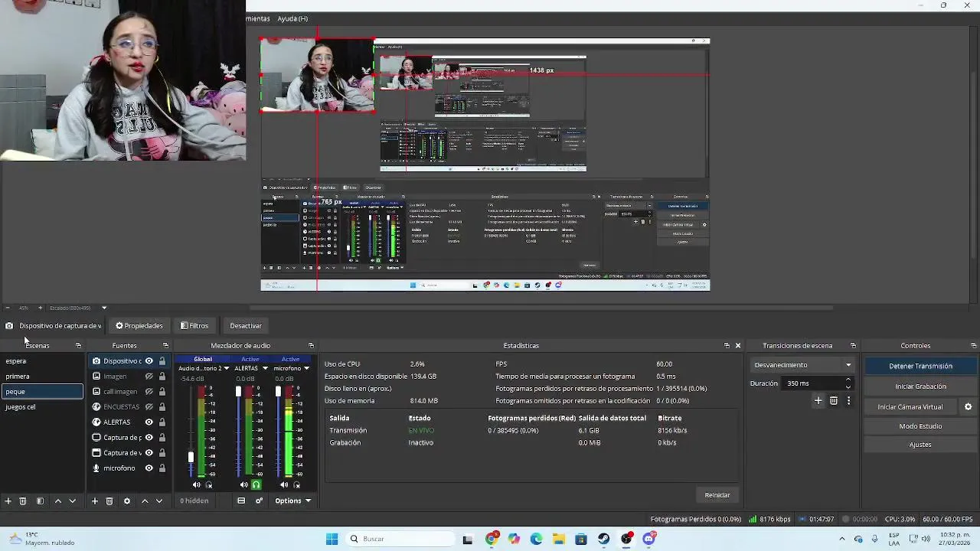The width and height of the screenshot is (980, 551).
Task: Toggle monitoring headphones on ALERTAS channel
Action: pos(256,484)
